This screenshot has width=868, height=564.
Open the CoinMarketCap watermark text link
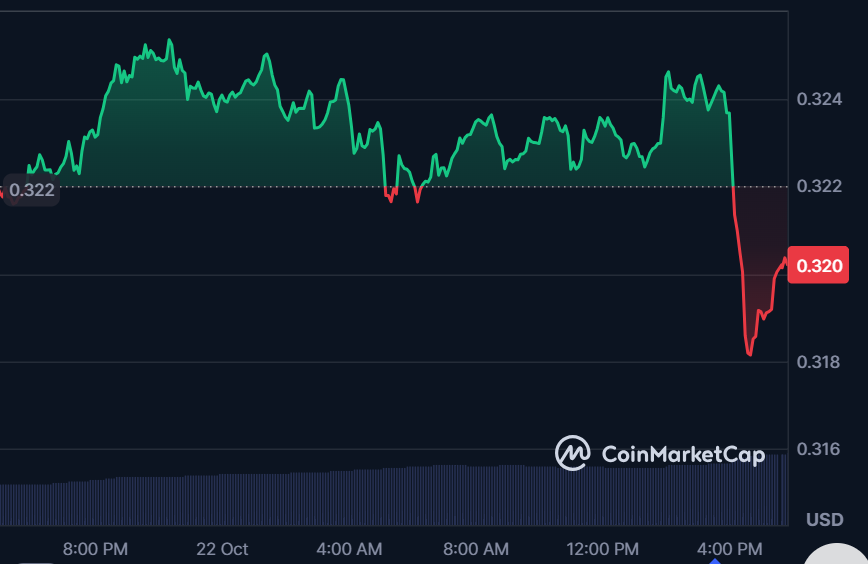click(x=683, y=455)
